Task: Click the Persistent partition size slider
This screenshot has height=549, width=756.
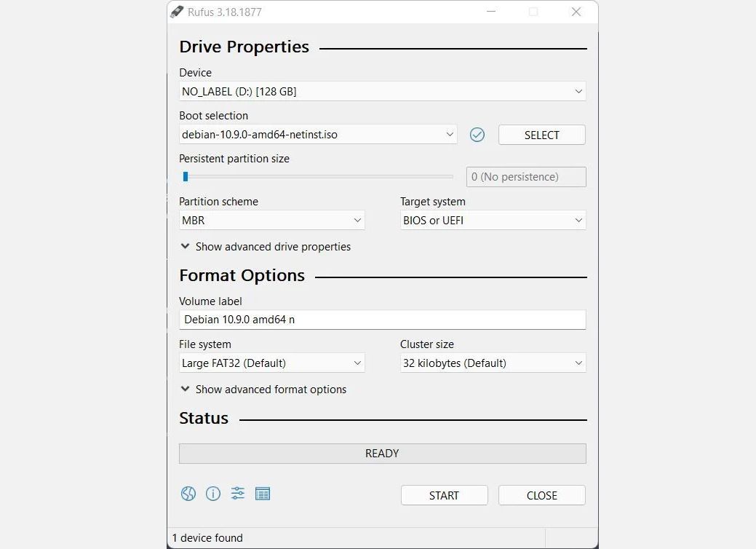Action: [317, 177]
